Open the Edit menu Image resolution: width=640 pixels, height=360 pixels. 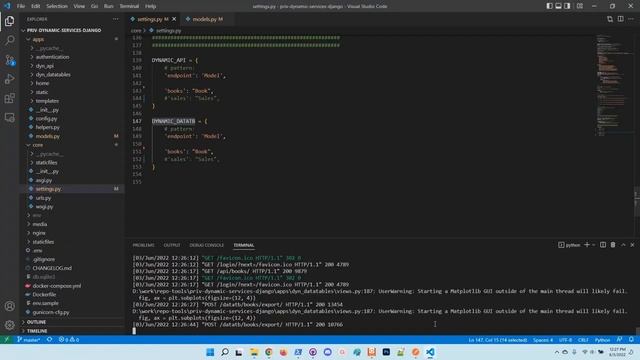tap(36, 6)
